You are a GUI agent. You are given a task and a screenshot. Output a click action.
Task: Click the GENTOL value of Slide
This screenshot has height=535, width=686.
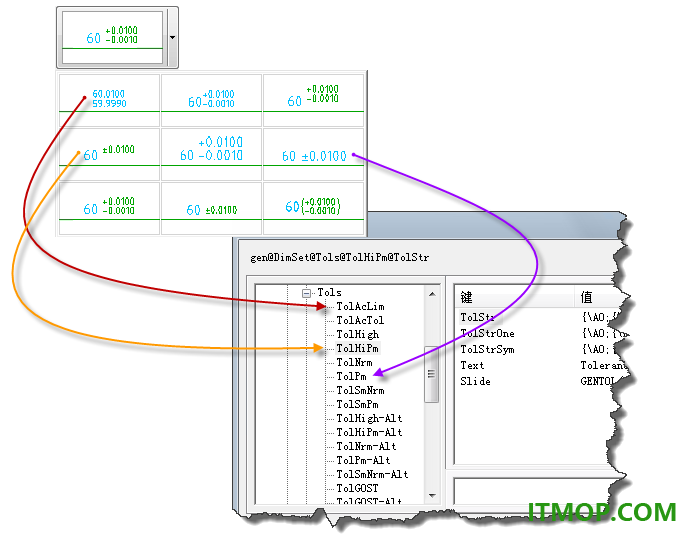(x=598, y=381)
